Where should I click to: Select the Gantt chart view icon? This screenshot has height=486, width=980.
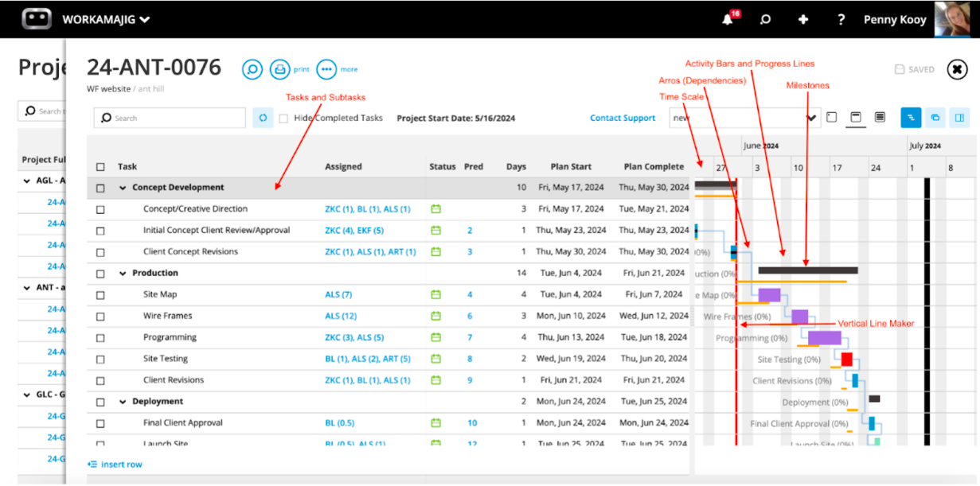911,117
